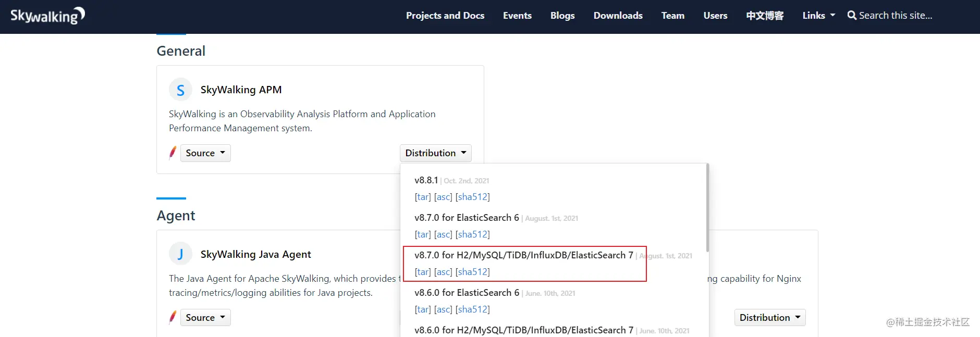This screenshot has width=980, height=337.
Task: Open the Team page
Action: pos(673,16)
